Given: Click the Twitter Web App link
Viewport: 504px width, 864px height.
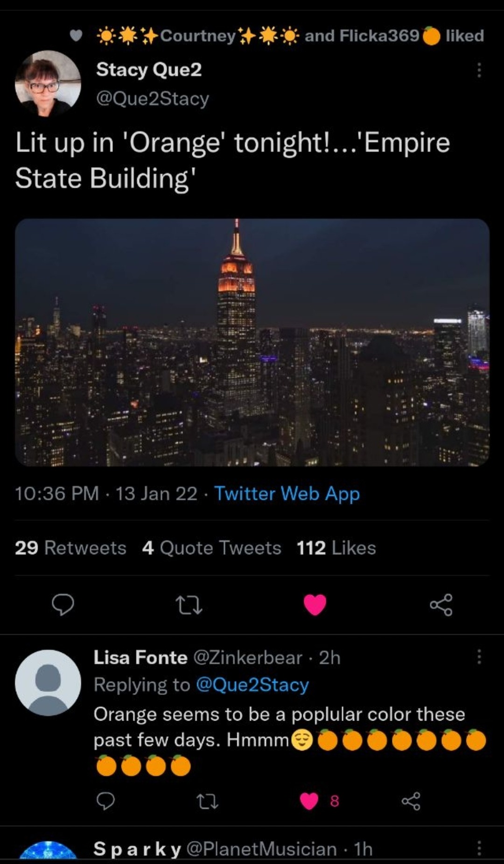Looking at the screenshot, I should (x=287, y=494).
